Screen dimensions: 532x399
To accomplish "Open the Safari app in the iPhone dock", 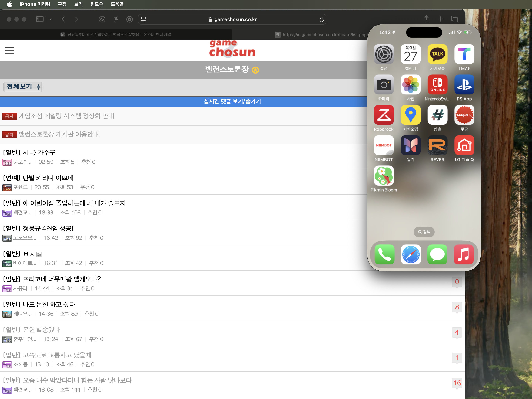I will click(411, 254).
